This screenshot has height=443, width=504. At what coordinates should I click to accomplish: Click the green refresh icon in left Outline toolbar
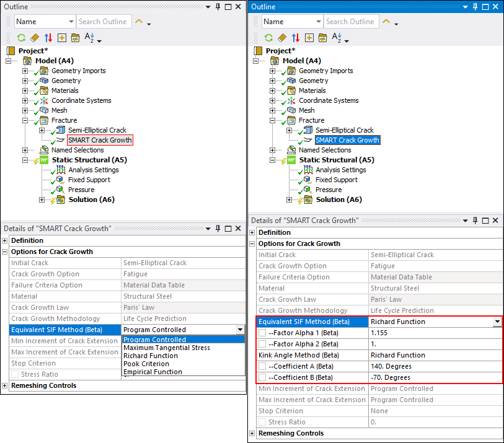point(20,38)
